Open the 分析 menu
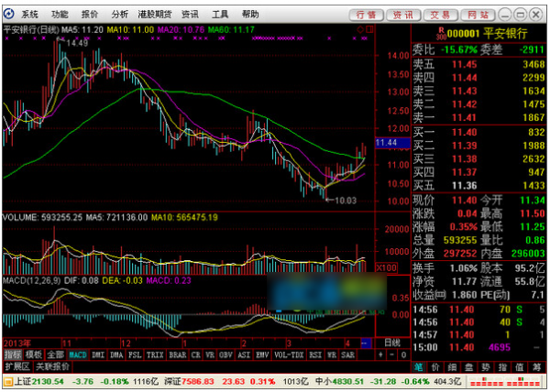The height and width of the screenshot is (392, 550). pyautogui.click(x=120, y=15)
